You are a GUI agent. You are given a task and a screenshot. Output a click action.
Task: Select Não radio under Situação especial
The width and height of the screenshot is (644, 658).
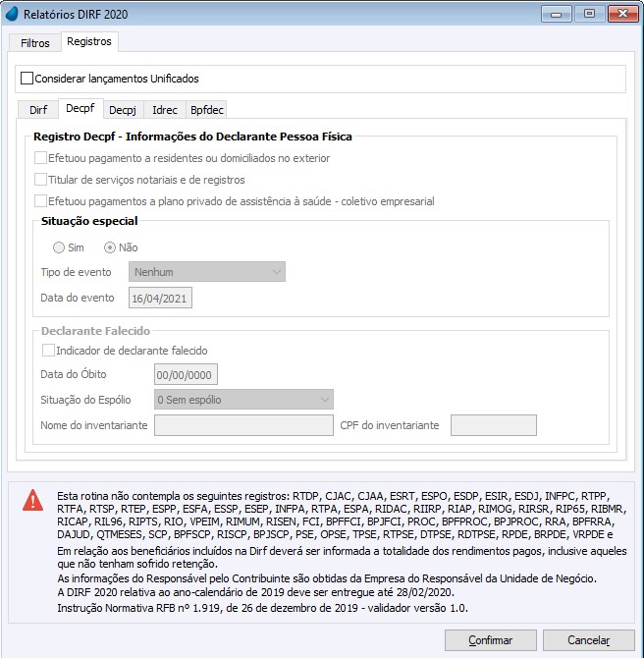click(x=110, y=247)
